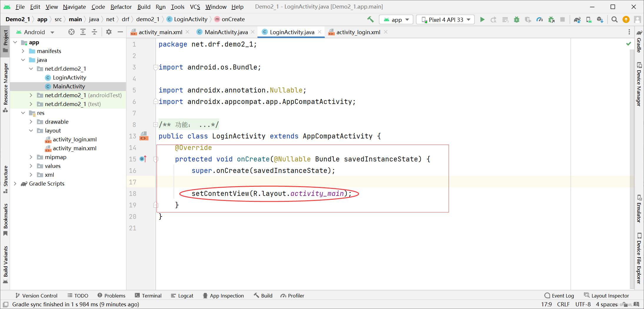Click the orange IDE update icon
Viewport: 644px width, 309px height.
click(x=626, y=19)
